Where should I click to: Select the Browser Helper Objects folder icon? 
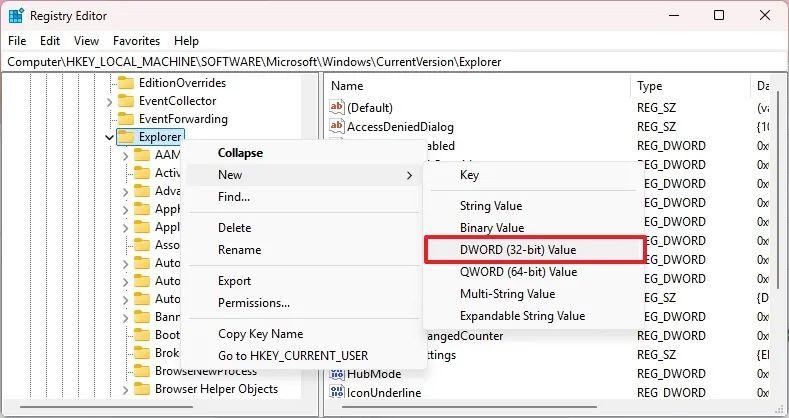click(x=142, y=389)
